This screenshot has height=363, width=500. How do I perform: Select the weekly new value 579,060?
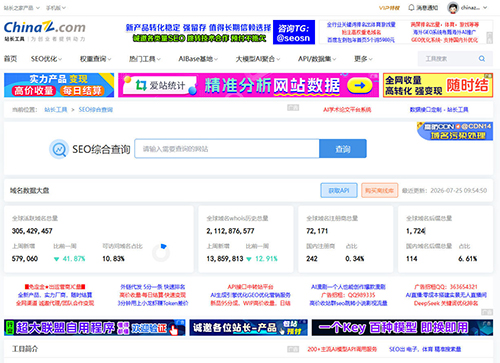tap(25, 259)
